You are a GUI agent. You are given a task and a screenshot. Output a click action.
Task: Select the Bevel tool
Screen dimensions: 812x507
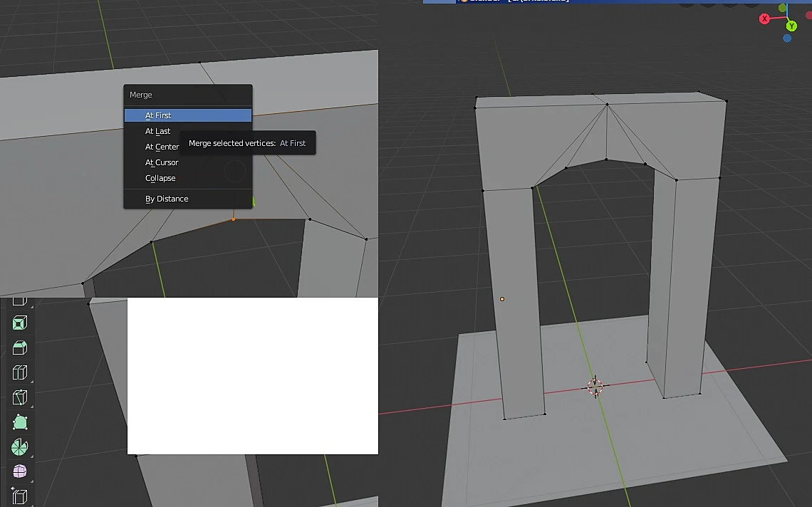click(20, 348)
